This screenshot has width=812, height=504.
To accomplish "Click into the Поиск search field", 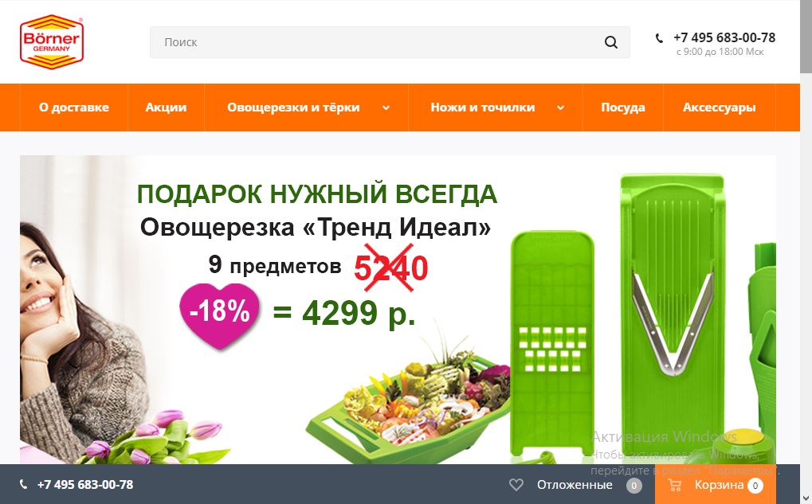I will [x=377, y=42].
